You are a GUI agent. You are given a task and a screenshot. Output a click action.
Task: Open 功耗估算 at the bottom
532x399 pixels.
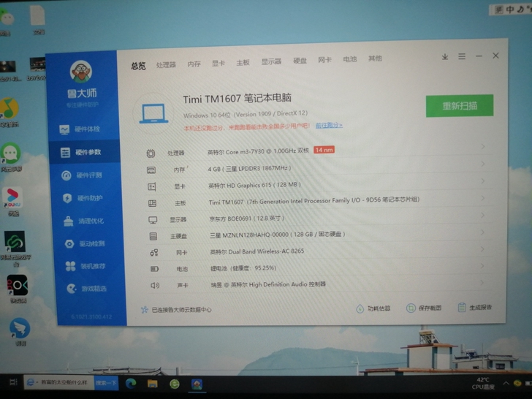[x=373, y=308]
